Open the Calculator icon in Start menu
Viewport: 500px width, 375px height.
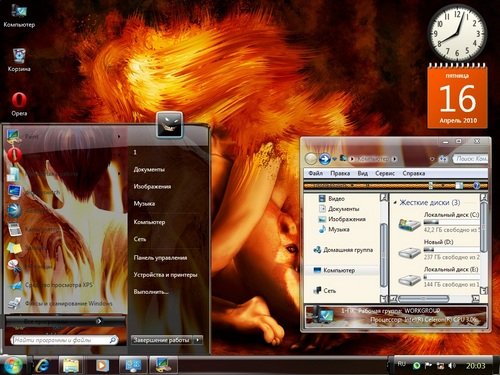coord(14,229)
